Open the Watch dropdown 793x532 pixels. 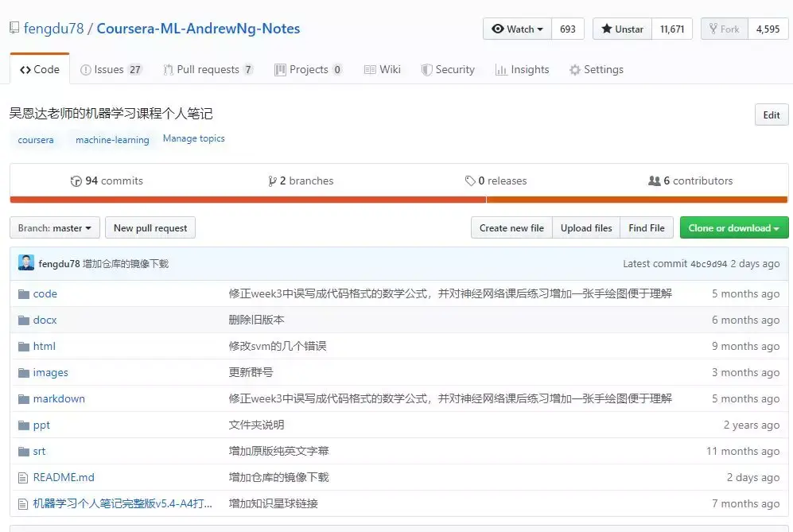click(x=517, y=29)
